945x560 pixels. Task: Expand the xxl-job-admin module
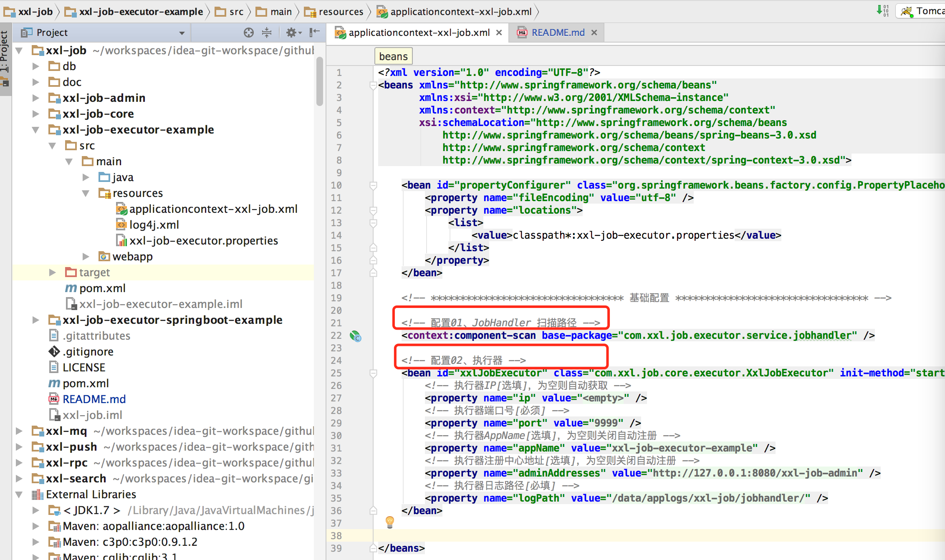tap(36, 98)
